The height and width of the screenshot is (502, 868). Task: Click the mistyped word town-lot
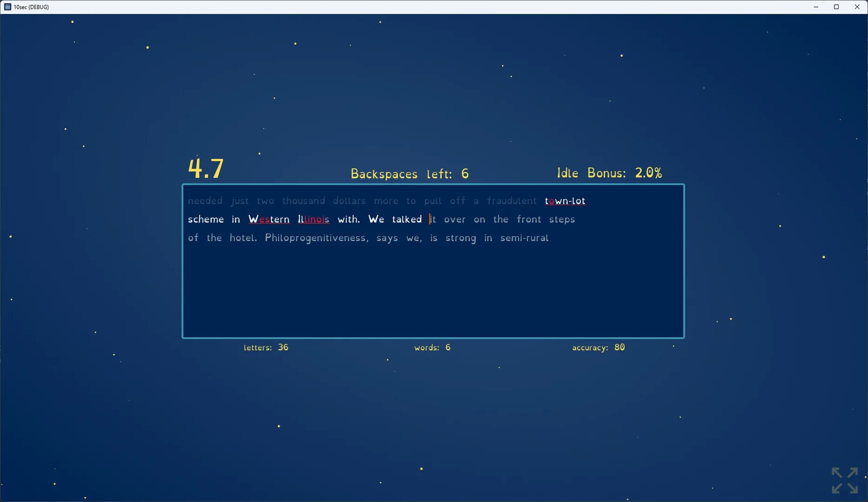(565, 201)
